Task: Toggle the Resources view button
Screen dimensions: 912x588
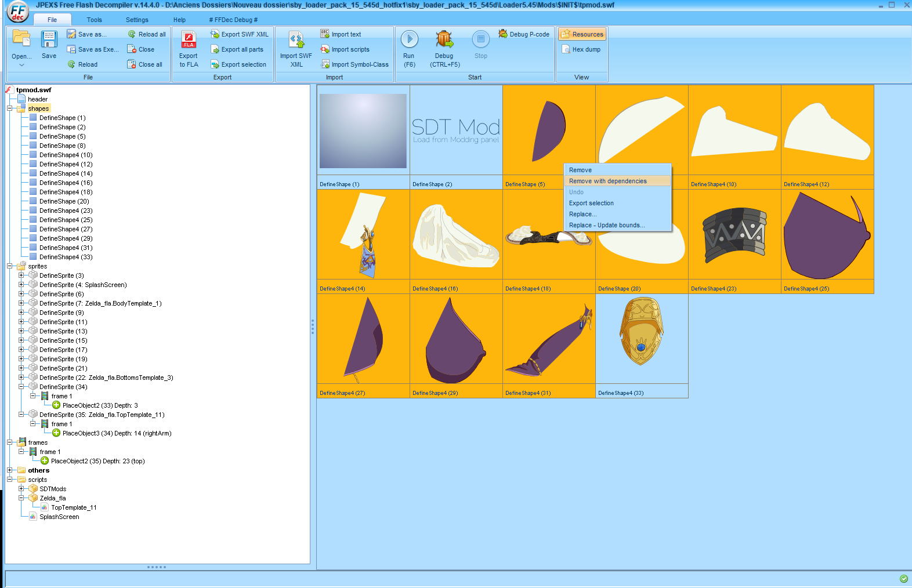Action: (582, 34)
